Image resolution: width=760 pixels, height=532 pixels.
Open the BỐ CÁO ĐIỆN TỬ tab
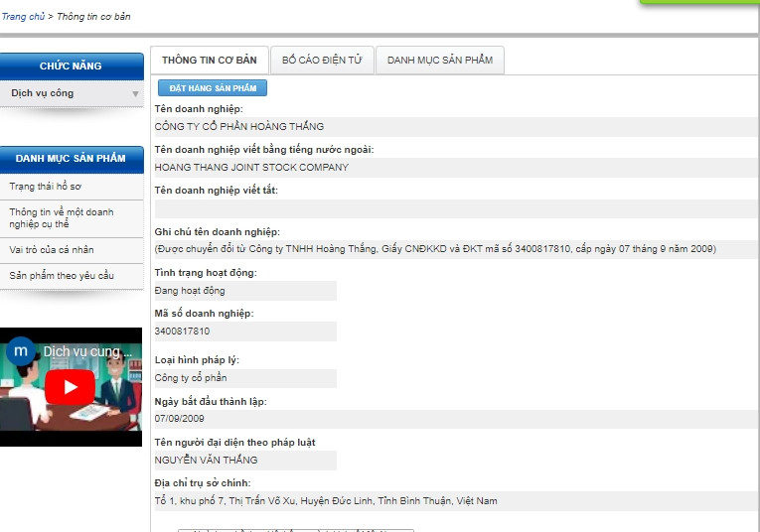tap(322, 61)
